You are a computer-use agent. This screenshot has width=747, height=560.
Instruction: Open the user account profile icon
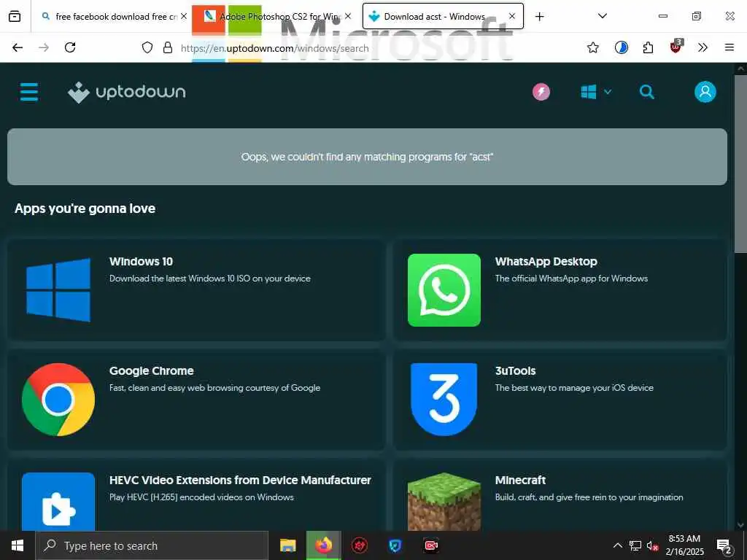[705, 92]
